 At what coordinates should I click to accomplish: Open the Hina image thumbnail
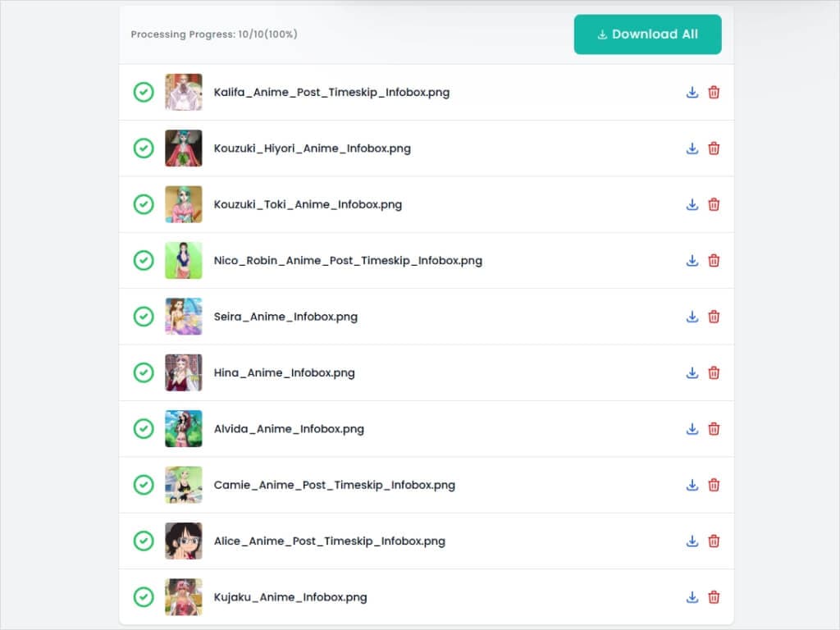[184, 373]
